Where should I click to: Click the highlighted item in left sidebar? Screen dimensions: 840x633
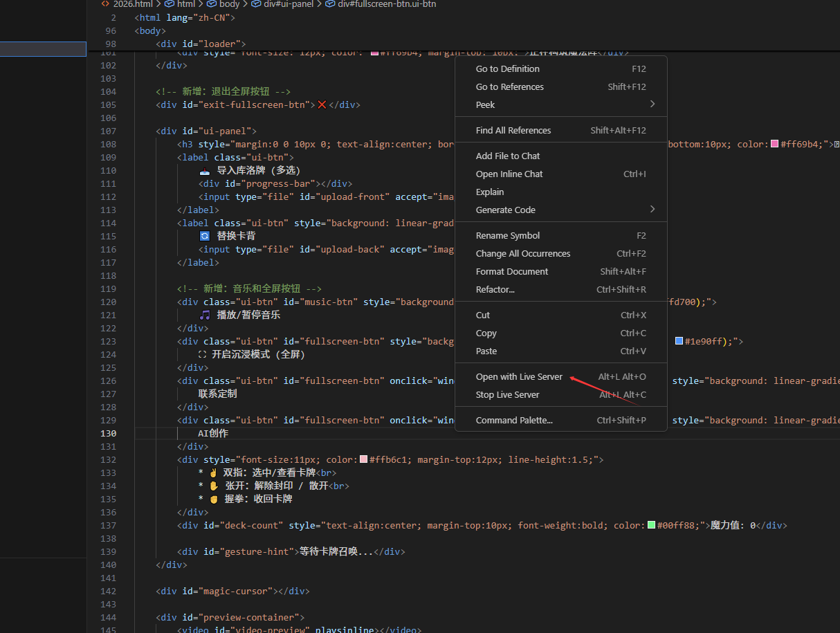click(43, 49)
